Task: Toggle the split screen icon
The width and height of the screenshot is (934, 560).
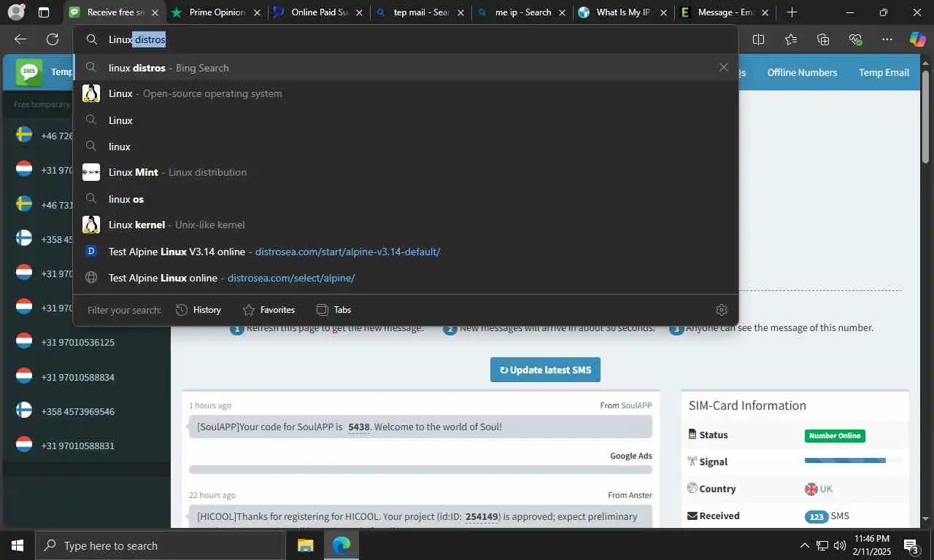Action: [758, 39]
